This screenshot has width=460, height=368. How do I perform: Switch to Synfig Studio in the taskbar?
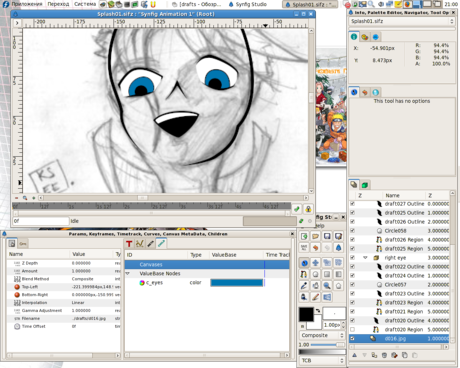[248, 4]
